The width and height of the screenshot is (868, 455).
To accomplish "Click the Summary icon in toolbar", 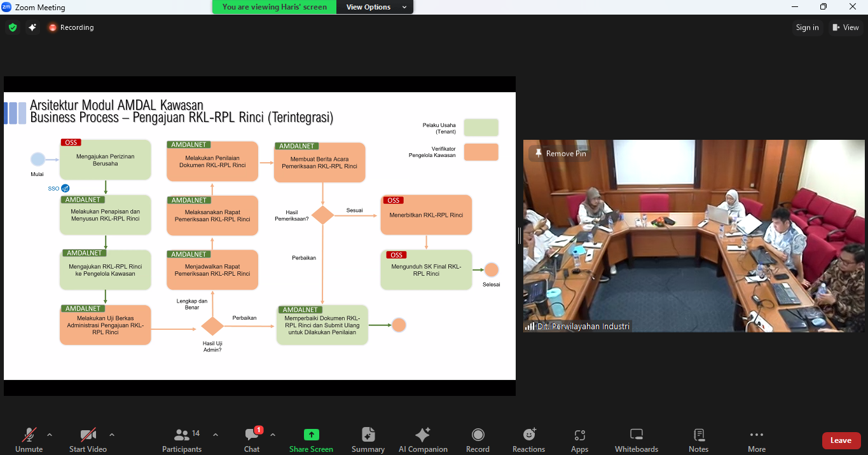I will (368, 440).
